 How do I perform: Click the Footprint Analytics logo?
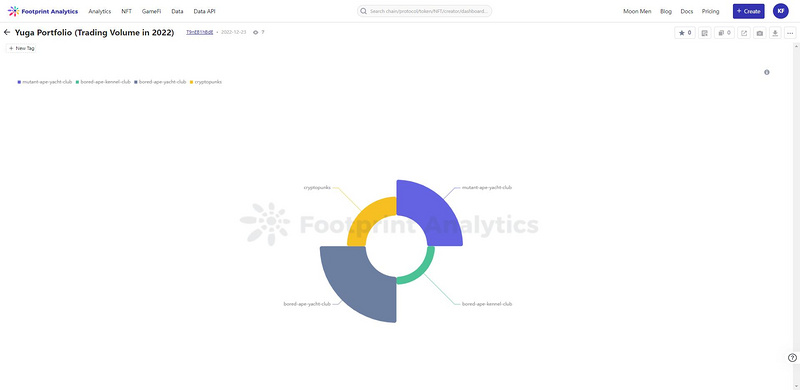coord(43,11)
